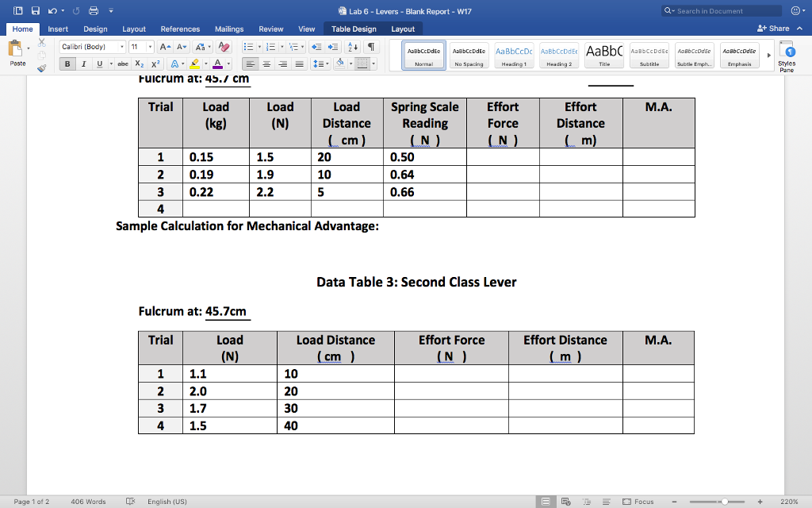Toggle bulleted list formatting
The image size is (812, 508).
[250, 48]
